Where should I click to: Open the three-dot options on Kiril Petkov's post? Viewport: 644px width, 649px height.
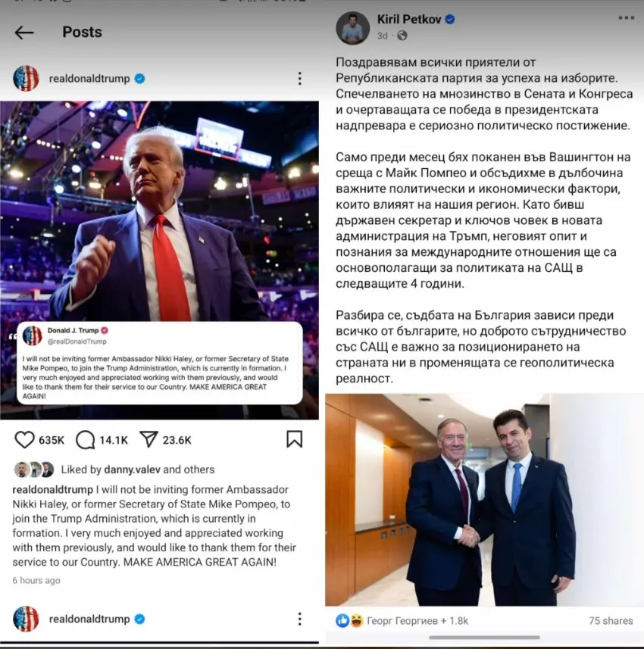coord(626,18)
